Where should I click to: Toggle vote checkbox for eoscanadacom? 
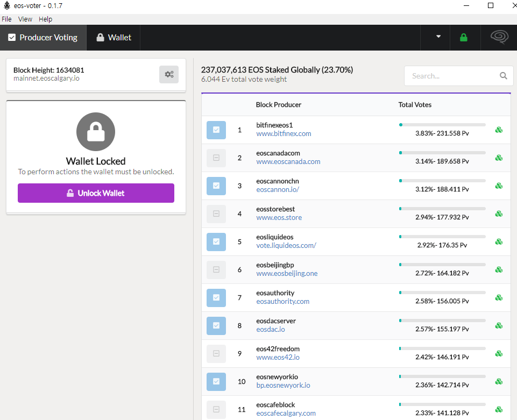pos(216,158)
